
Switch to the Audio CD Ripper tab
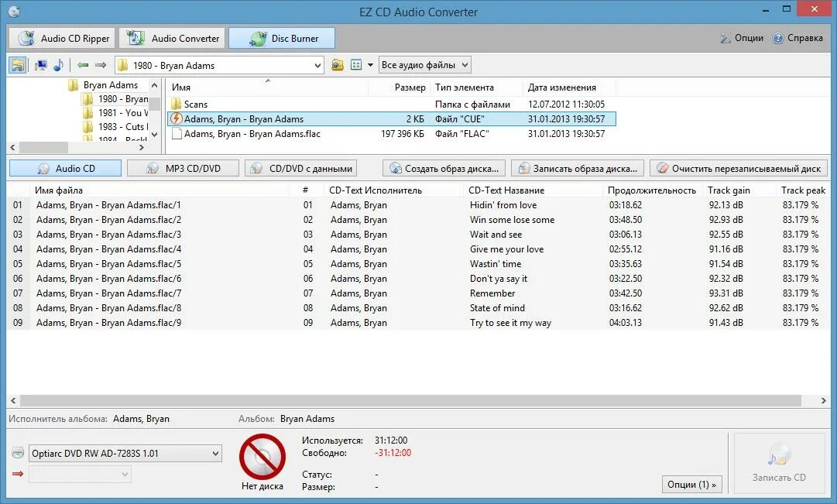point(63,39)
